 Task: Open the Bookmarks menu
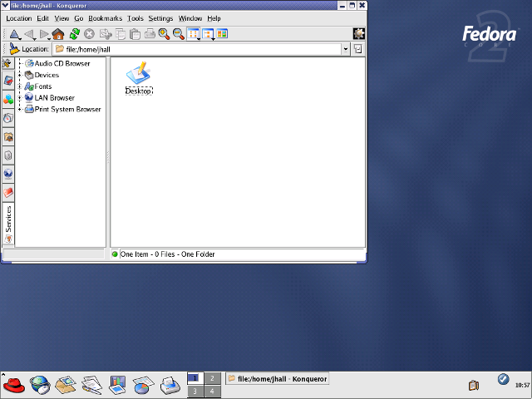106,18
